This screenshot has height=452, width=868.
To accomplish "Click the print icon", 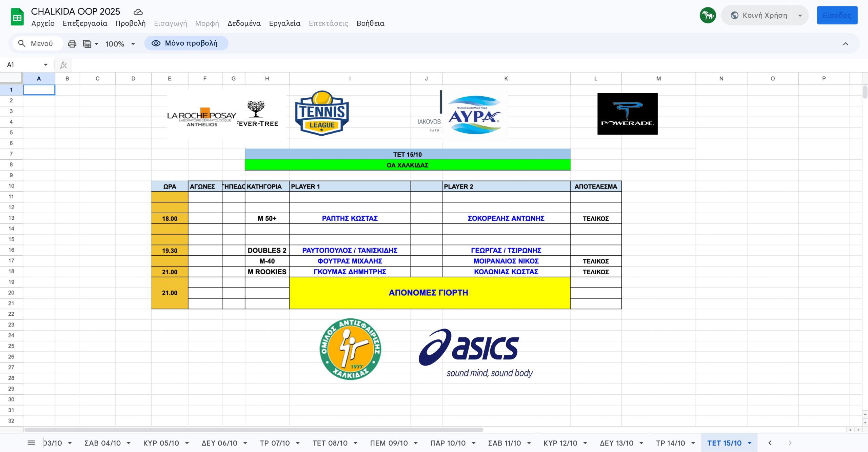I will (x=72, y=44).
